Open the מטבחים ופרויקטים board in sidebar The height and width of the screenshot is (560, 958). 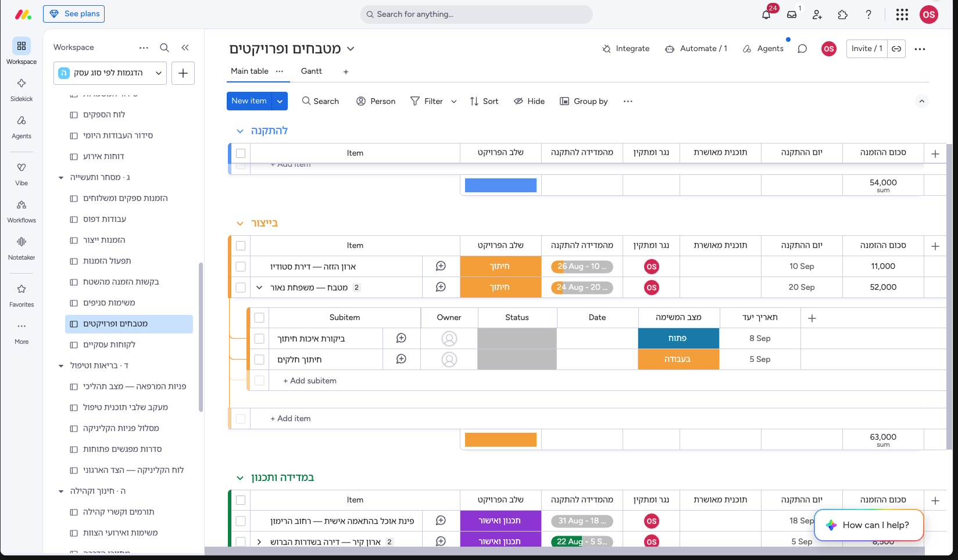[129, 324]
